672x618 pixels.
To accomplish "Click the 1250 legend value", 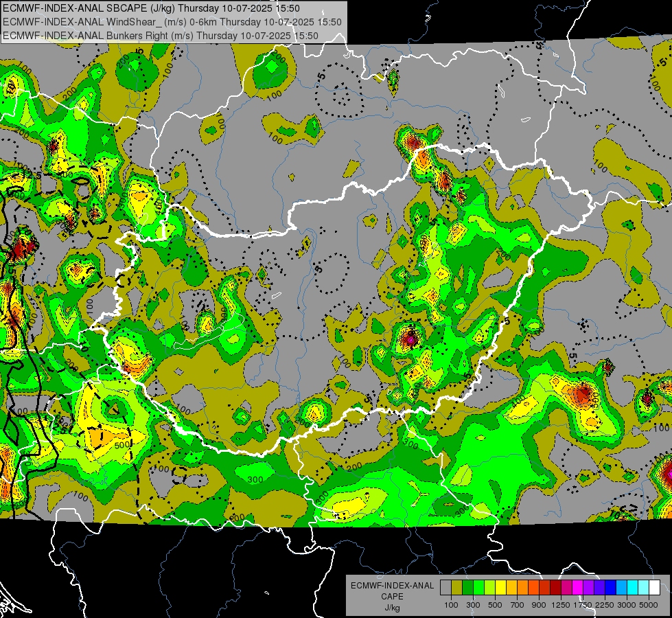I will click(x=561, y=605).
